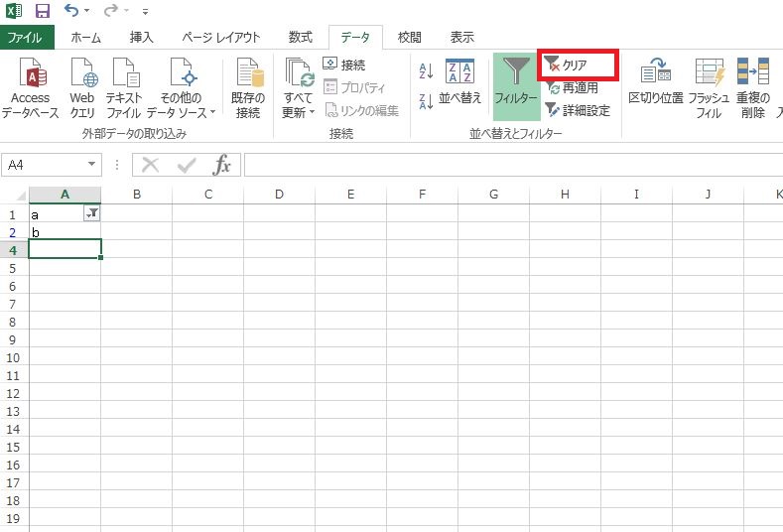Open advanced filter settings (詳細設定)

click(x=579, y=110)
